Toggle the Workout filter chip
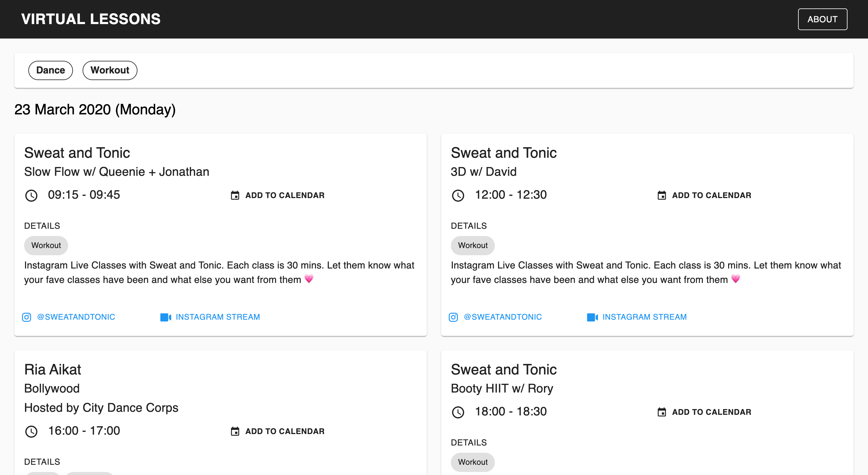868x475 pixels. 110,70
